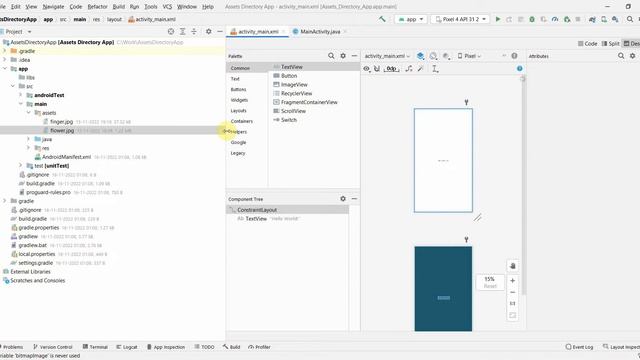Expand the java folder under main
Image resolution: width=640 pixels, height=360 pixels.
coord(29,139)
